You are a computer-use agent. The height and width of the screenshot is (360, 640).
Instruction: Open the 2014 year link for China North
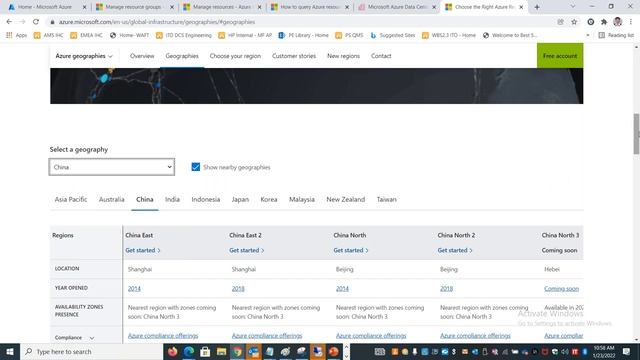(x=342, y=289)
